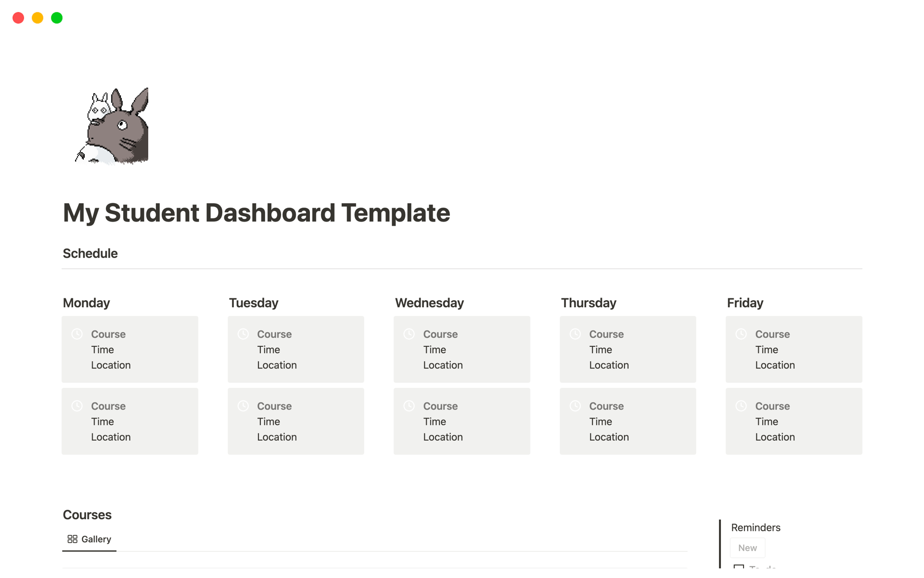Click clock icon in Friday's first course
Image resolution: width=924 pixels, height=578 pixels.
(741, 334)
